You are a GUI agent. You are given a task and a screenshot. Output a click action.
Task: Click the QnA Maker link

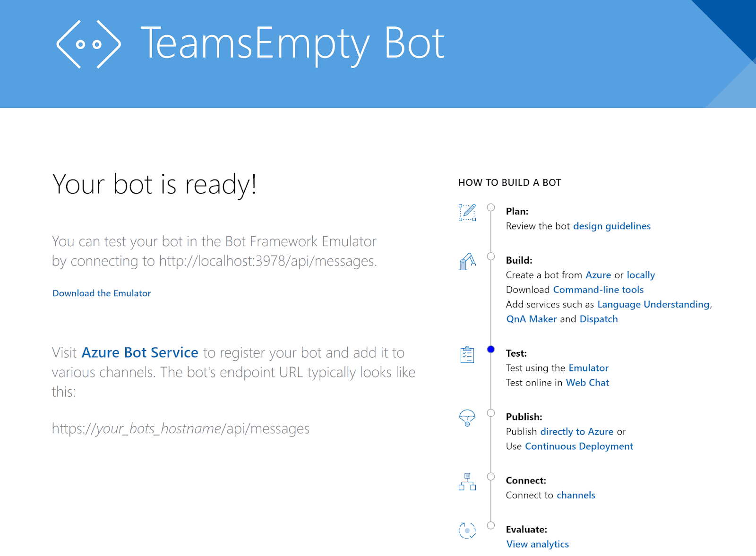coord(531,319)
